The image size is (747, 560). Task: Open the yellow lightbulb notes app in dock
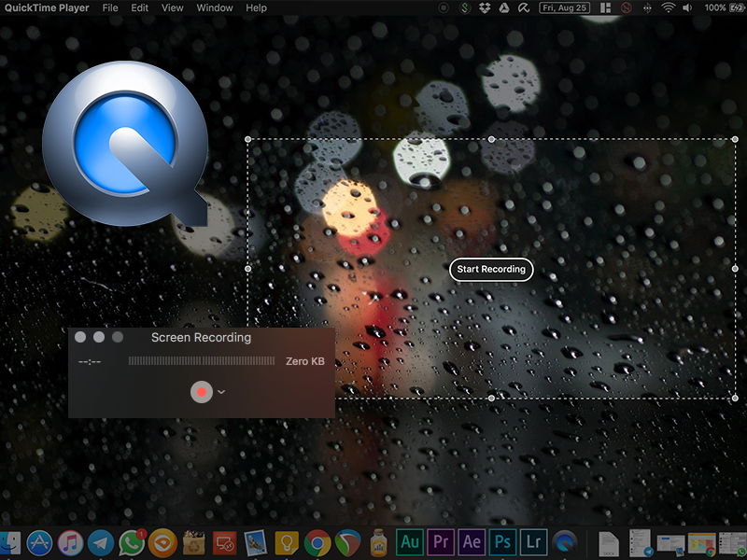(287, 543)
